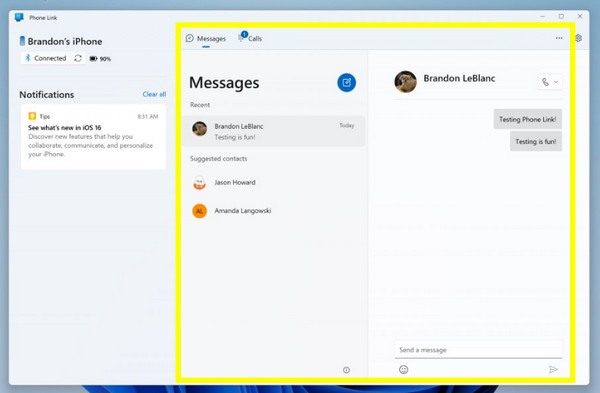
Task: Check the 90% battery indicator
Action: (100, 59)
